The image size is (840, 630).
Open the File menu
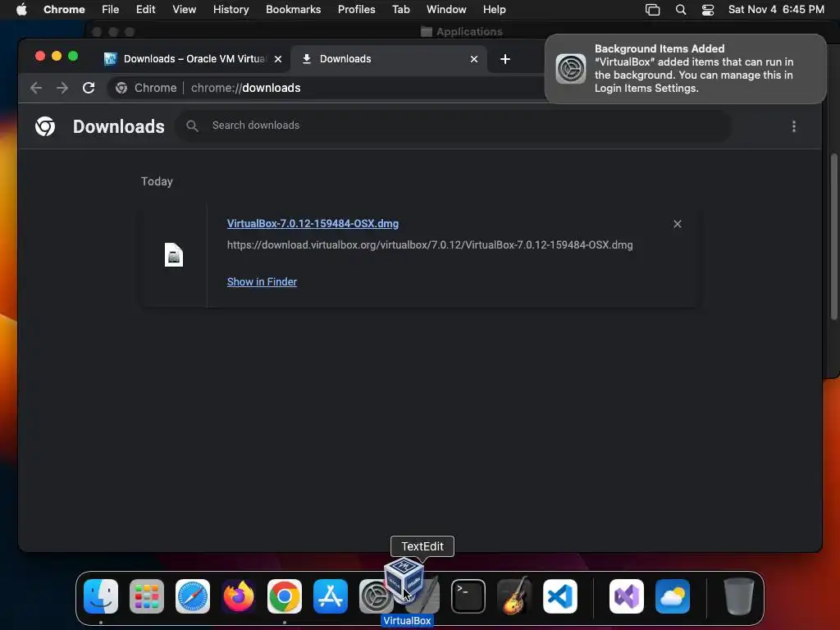tap(111, 10)
